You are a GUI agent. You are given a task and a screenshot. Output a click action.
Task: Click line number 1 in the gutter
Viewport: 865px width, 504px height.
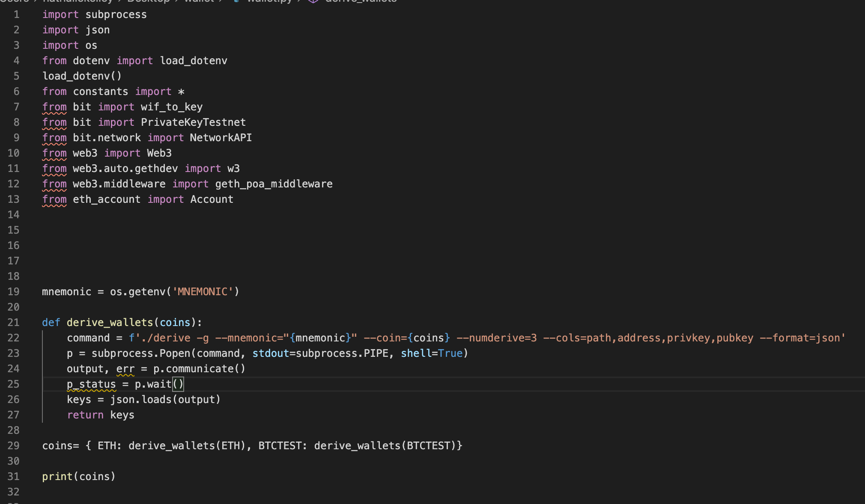pos(16,15)
